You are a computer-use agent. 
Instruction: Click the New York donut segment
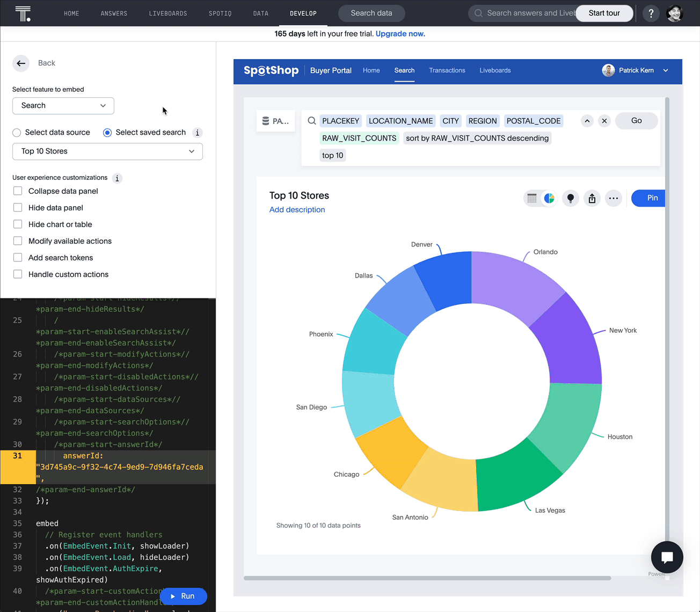tap(569, 338)
